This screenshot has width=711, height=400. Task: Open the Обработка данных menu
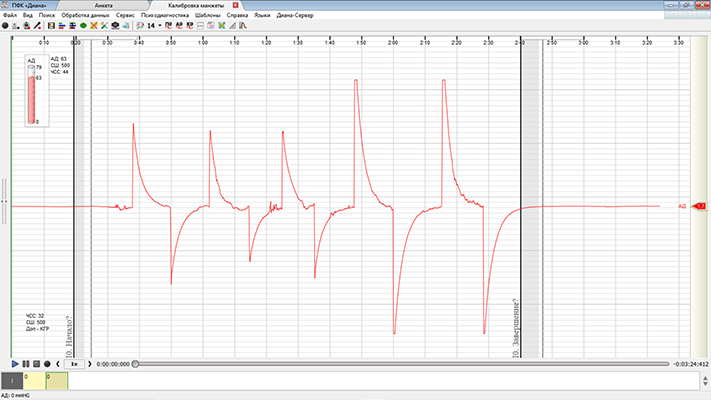coord(85,15)
